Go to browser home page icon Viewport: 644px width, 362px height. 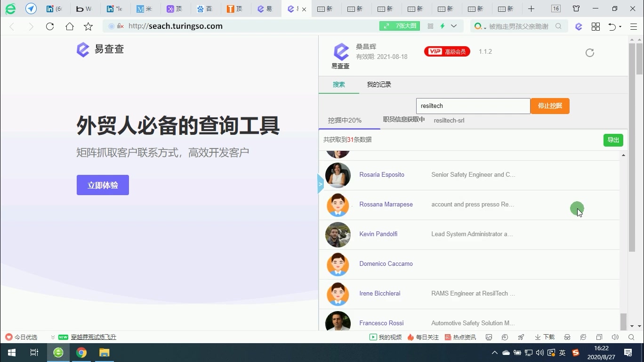coord(70,26)
